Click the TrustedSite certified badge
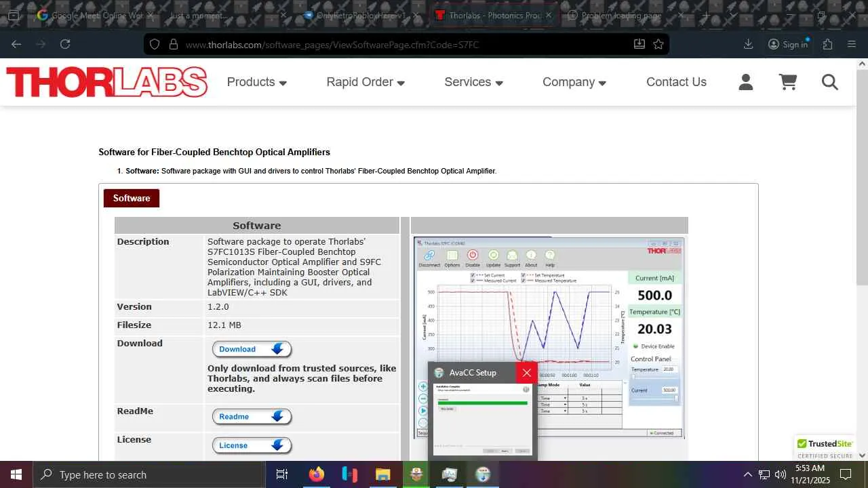868x488 pixels. pos(825,448)
